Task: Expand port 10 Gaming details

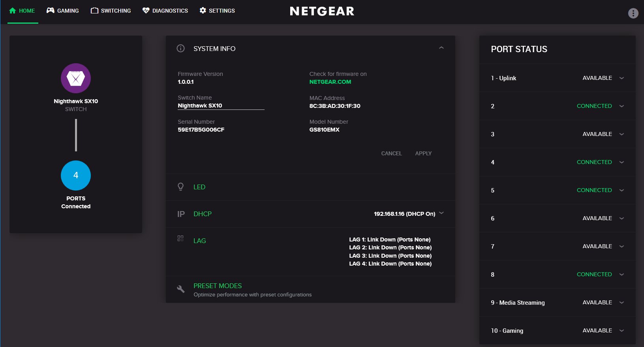Action: 621,331
